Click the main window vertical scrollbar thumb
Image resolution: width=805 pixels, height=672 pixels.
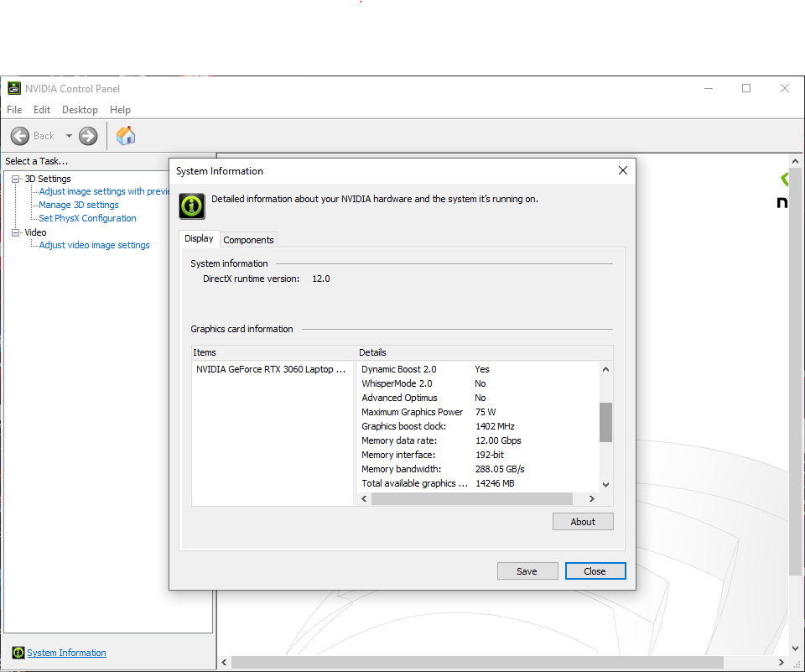click(795, 372)
